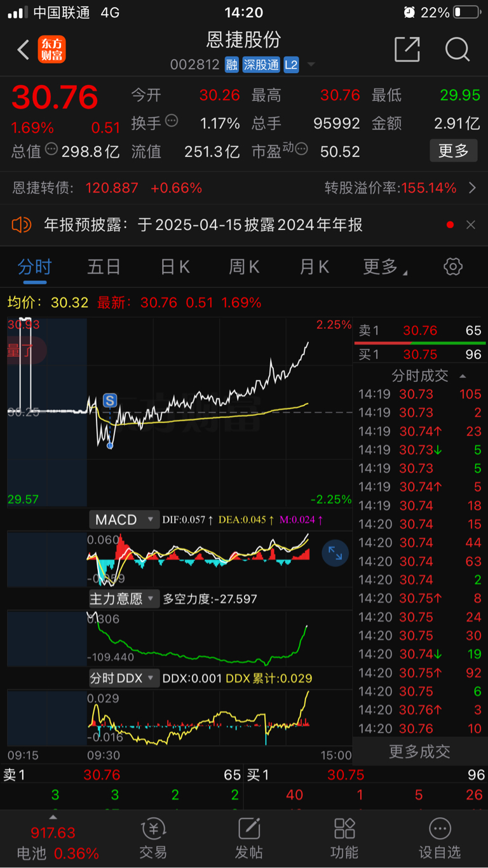The width and height of the screenshot is (488, 868).
Task: Open the chart settings gear icon
Action: pyautogui.click(x=453, y=266)
